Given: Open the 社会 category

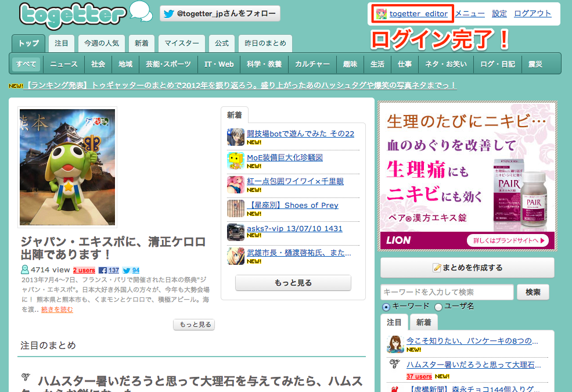Looking at the screenshot, I should (x=98, y=64).
